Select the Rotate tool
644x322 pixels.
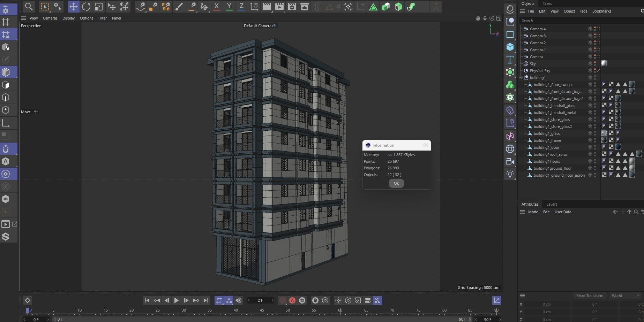click(86, 7)
